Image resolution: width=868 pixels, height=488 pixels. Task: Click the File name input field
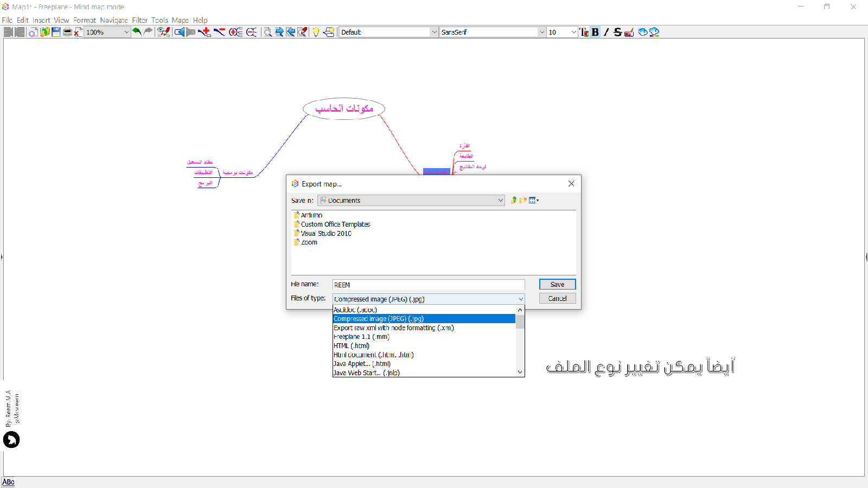click(428, 285)
